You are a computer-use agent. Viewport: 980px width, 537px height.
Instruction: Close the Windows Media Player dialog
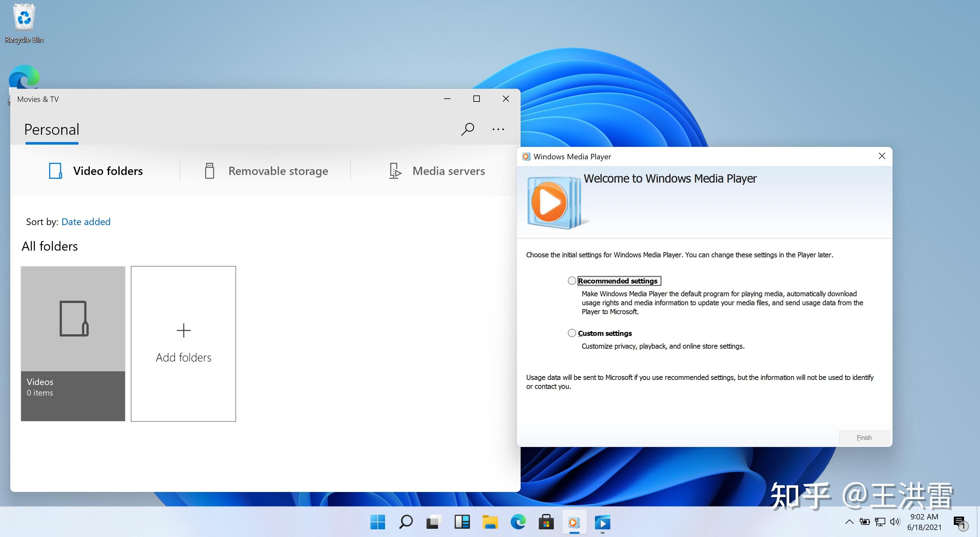pos(882,156)
